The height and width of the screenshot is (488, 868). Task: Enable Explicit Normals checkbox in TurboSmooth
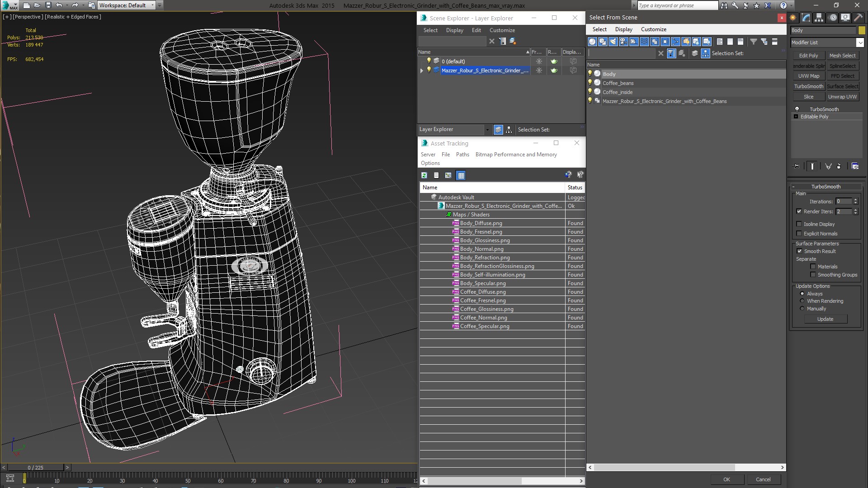[x=799, y=233]
